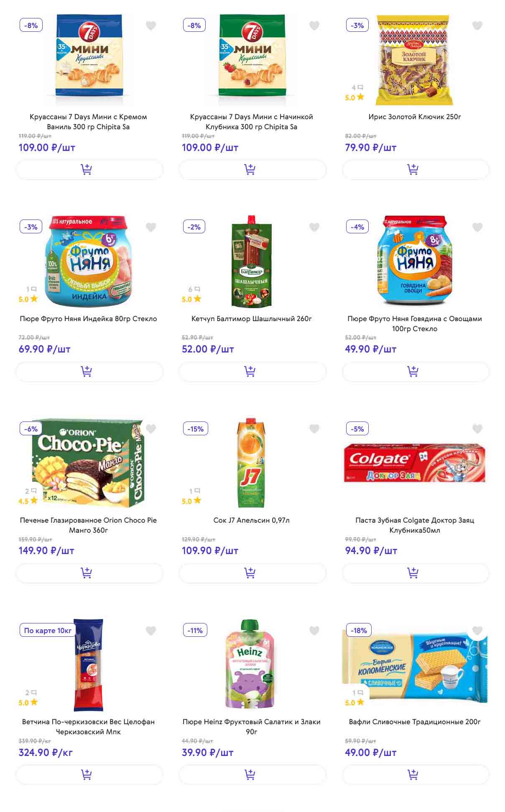Viewport: 505px width, 812px height.
Task: Favorite Фруто Няня Индейка puree
Action: point(151,227)
